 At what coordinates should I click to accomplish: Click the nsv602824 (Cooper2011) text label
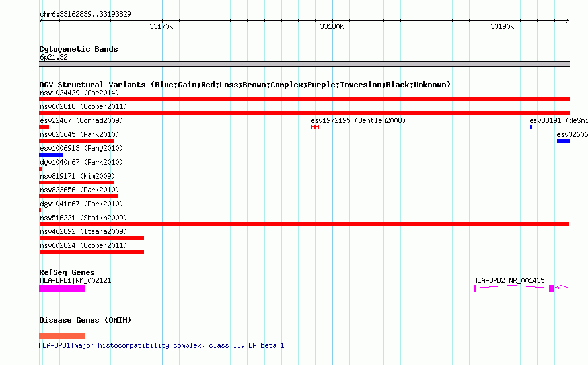[x=83, y=245]
